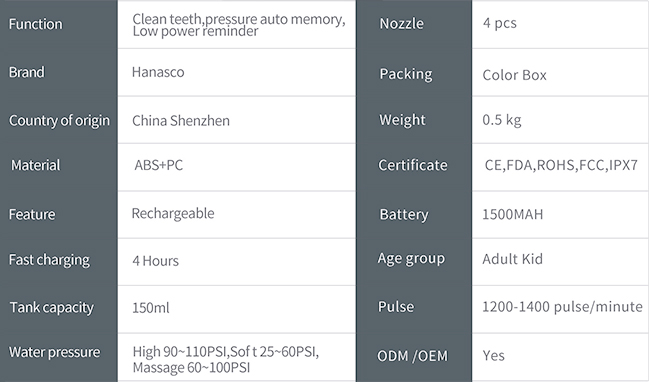The image size is (650, 382).
Task: Click the Color Box packing value
Action: (514, 75)
